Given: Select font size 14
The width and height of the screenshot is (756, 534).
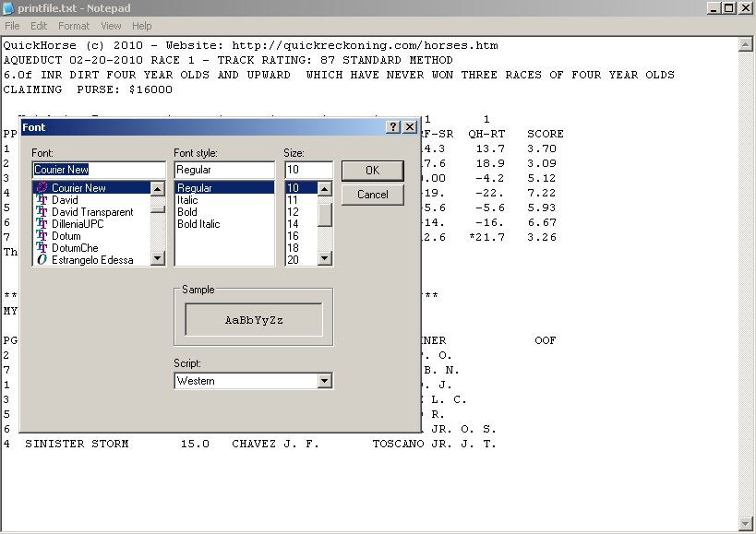Looking at the screenshot, I should click(x=294, y=224).
